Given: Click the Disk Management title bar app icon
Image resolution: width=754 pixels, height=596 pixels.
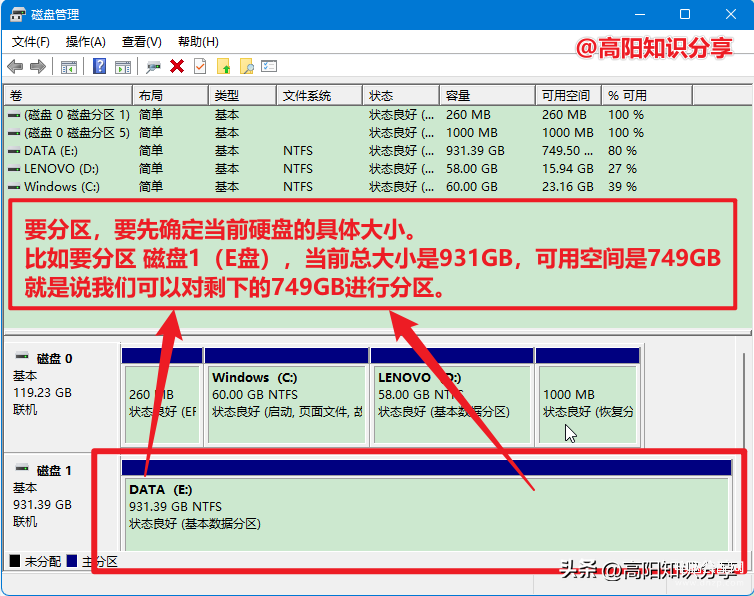Looking at the screenshot, I should tap(17, 14).
